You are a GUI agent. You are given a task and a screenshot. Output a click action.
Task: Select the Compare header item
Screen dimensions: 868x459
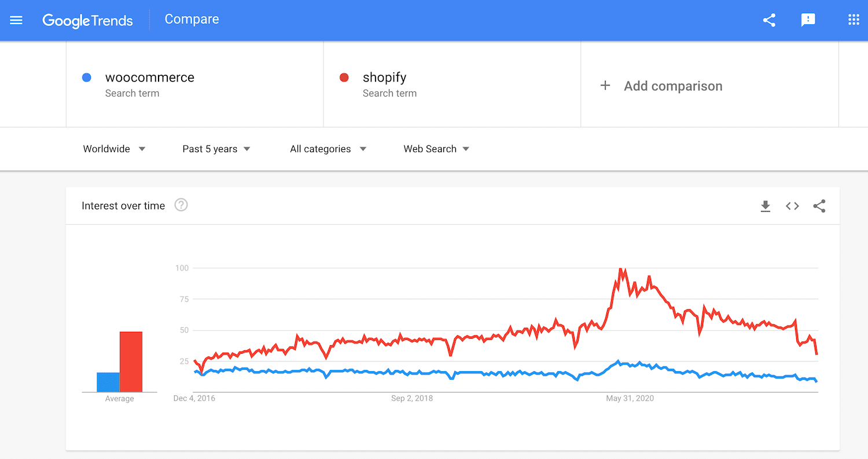[x=192, y=19]
